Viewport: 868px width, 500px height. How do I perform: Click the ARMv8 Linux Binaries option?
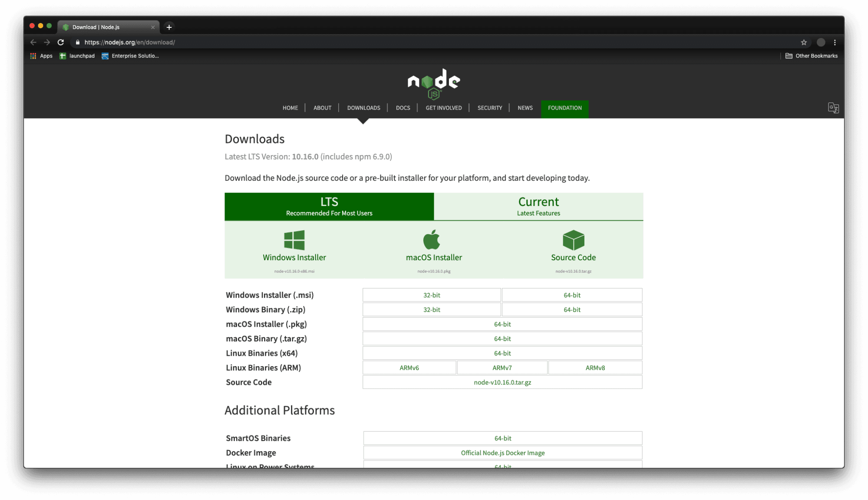pos(595,367)
